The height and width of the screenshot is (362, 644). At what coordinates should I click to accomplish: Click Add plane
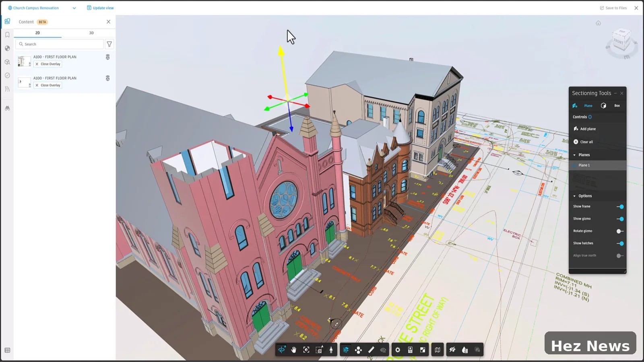(x=585, y=129)
